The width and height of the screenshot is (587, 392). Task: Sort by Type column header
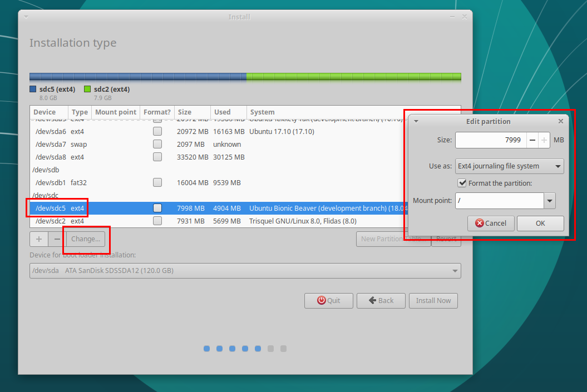click(x=80, y=112)
